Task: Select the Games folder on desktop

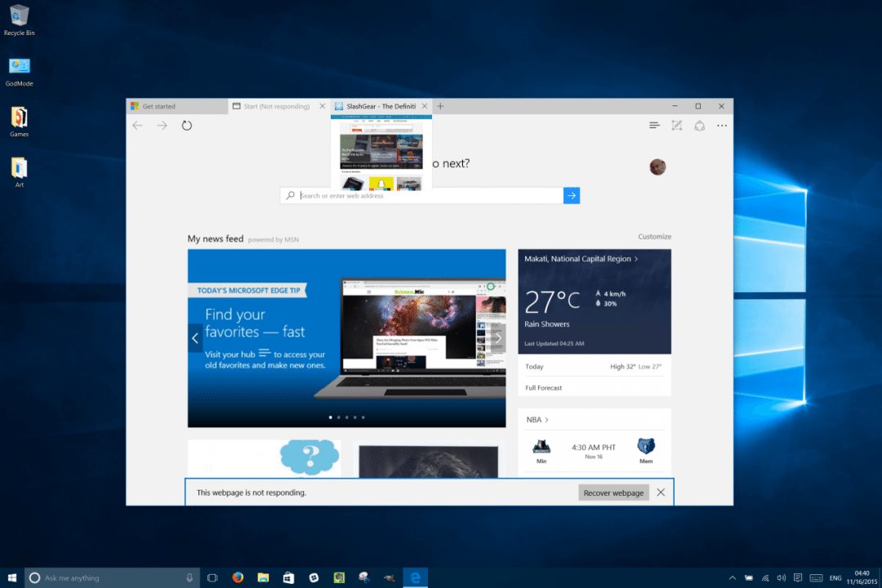Action: pos(19,122)
